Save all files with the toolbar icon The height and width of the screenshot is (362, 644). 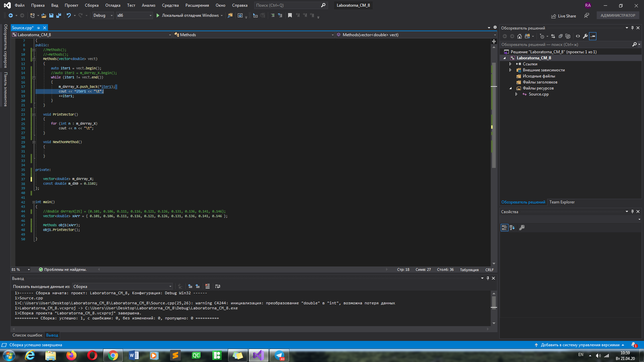[x=59, y=15]
